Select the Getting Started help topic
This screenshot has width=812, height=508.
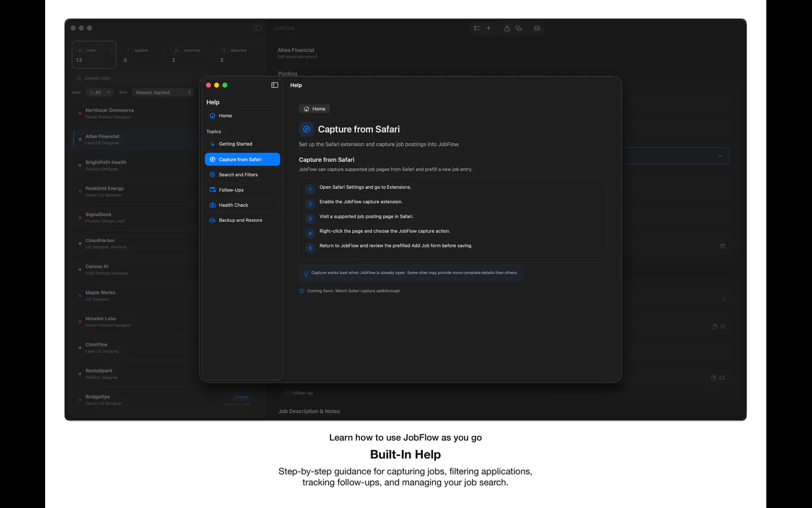pos(242,144)
